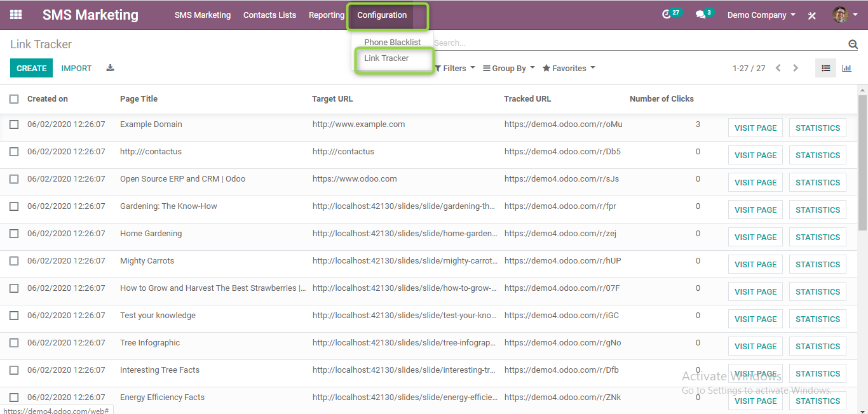Click STATISTICS for Tree Infographic
Image resolution: width=868 pixels, height=414 pixels.
point(818,346)
